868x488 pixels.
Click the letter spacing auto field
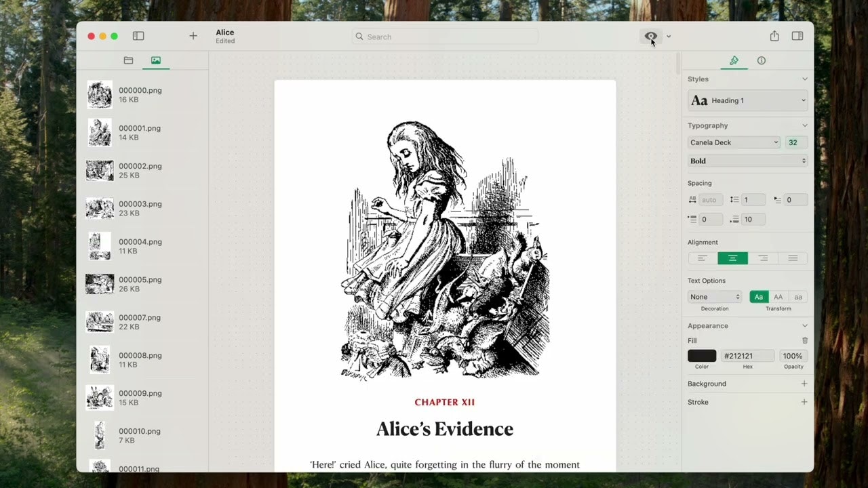pos(710,200)
